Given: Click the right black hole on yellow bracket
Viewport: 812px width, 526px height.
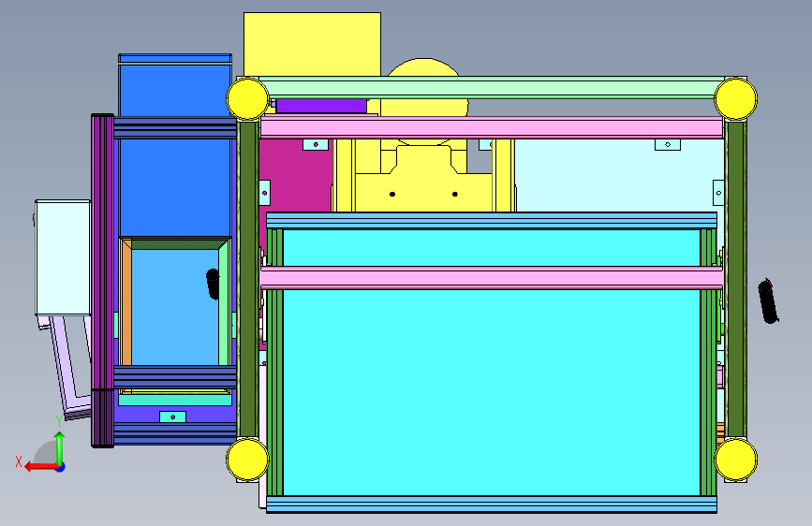Looking at the screenshot, I should point(454,194).
